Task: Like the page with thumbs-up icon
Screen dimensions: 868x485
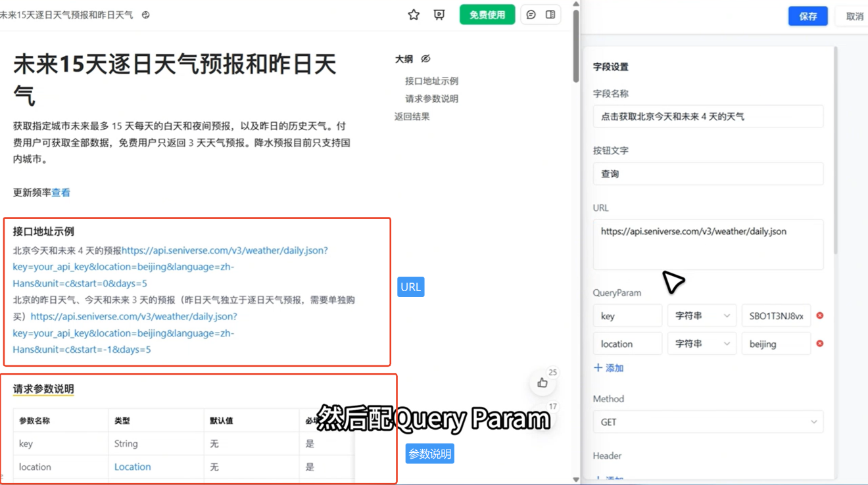Action: pos(542,382)
